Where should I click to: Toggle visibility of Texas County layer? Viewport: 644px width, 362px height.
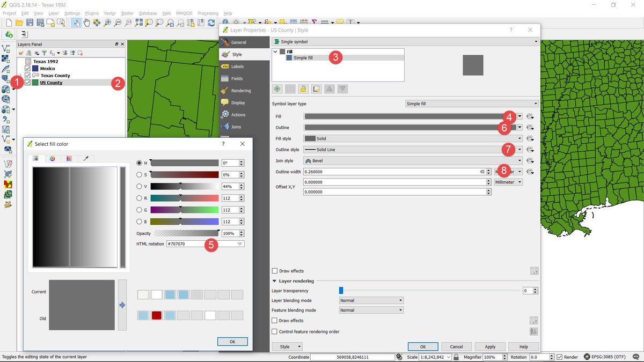(28, 76)
